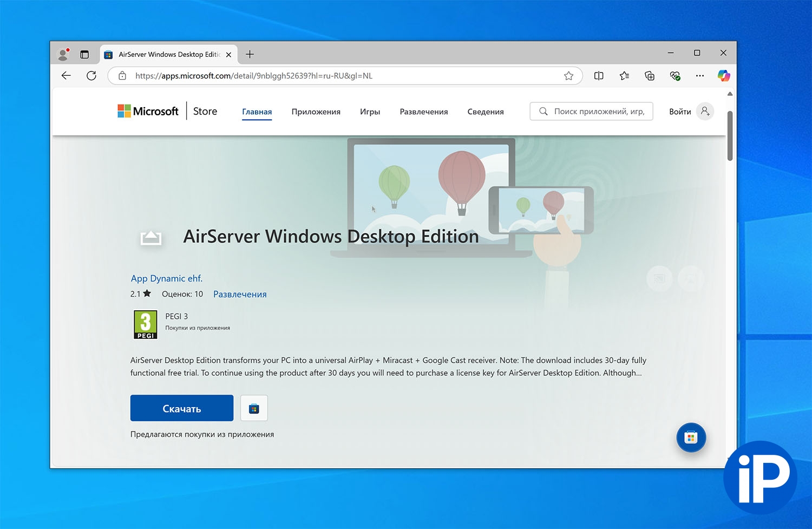Open the Settings and more ellipsis menu

click(x=700, y=76)
